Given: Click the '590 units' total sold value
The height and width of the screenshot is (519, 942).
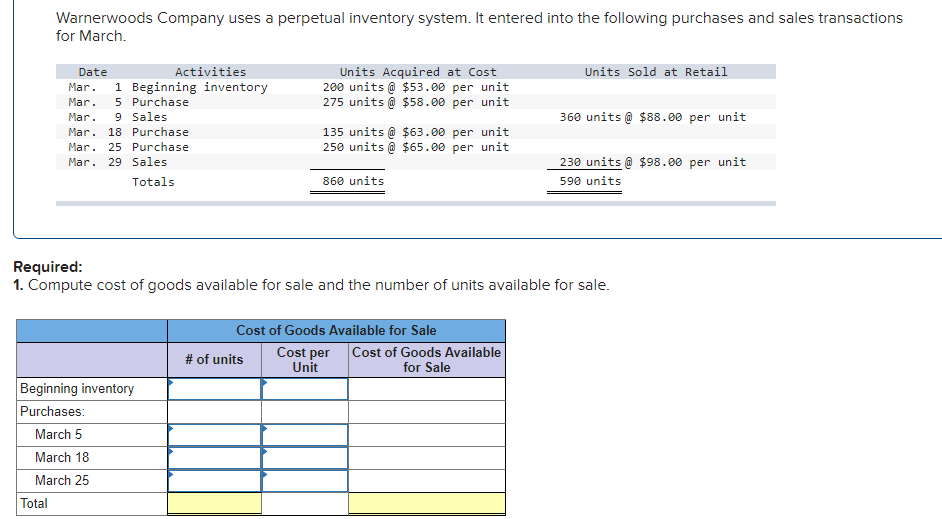Looking at the screenshot, I should (591, 181).
